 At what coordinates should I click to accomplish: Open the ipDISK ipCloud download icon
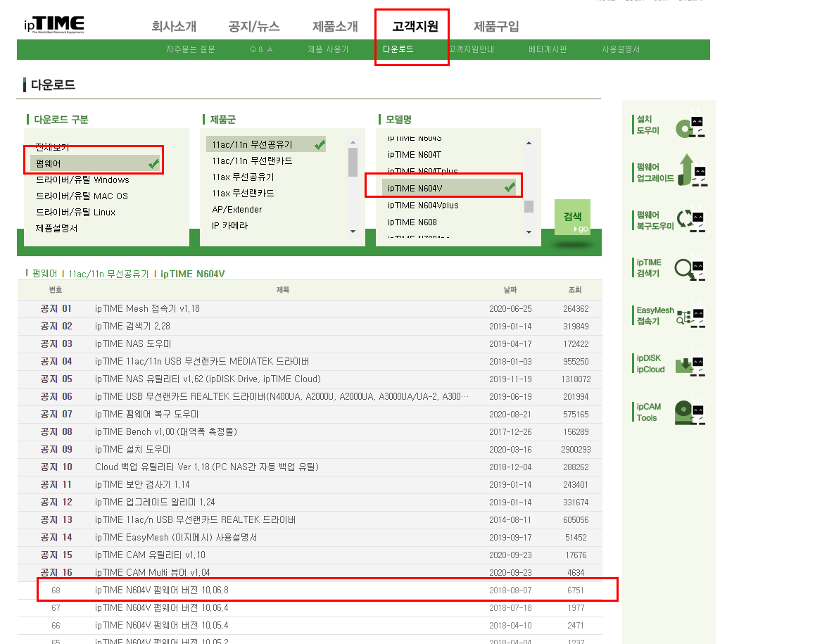point(690,366)
